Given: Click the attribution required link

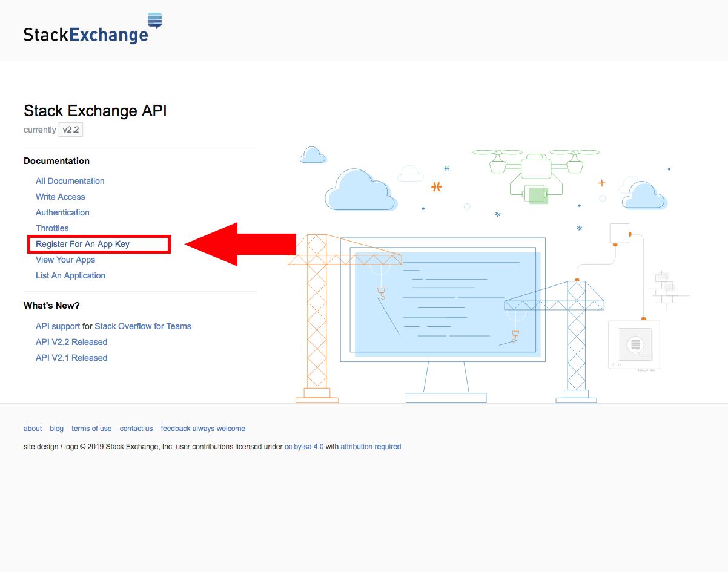Looking at the screenshot, I should (x=371, y=447).
